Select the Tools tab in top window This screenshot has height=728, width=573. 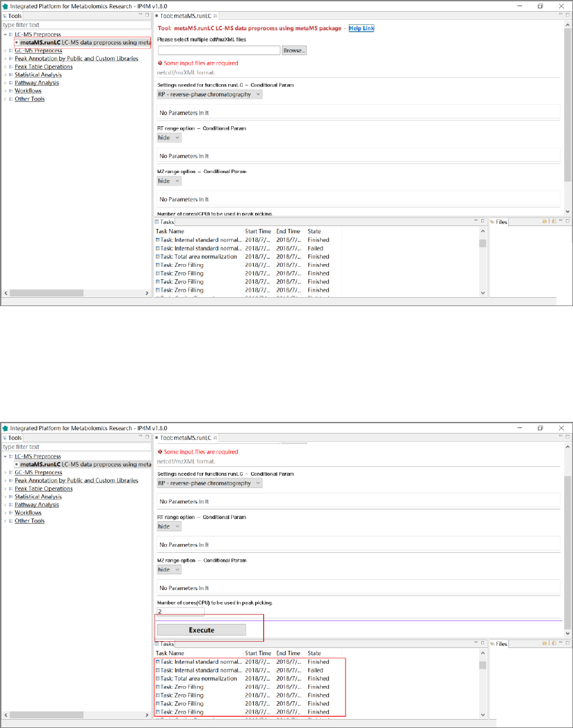tap(12, 16)
